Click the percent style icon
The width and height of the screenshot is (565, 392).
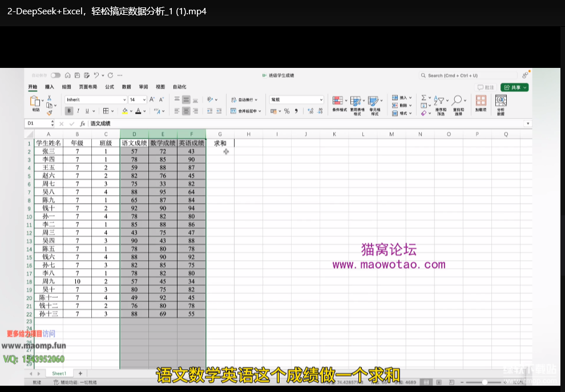(286, 111)
